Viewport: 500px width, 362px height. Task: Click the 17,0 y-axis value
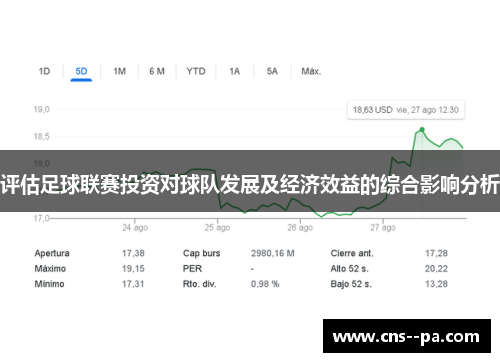pyautogui.click(x=42, y=218)
